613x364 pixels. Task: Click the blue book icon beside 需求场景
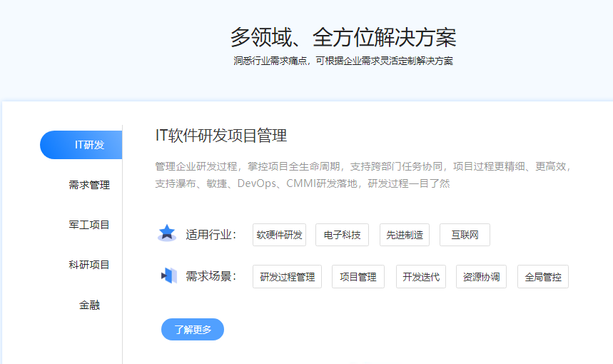tap(169, 275)
